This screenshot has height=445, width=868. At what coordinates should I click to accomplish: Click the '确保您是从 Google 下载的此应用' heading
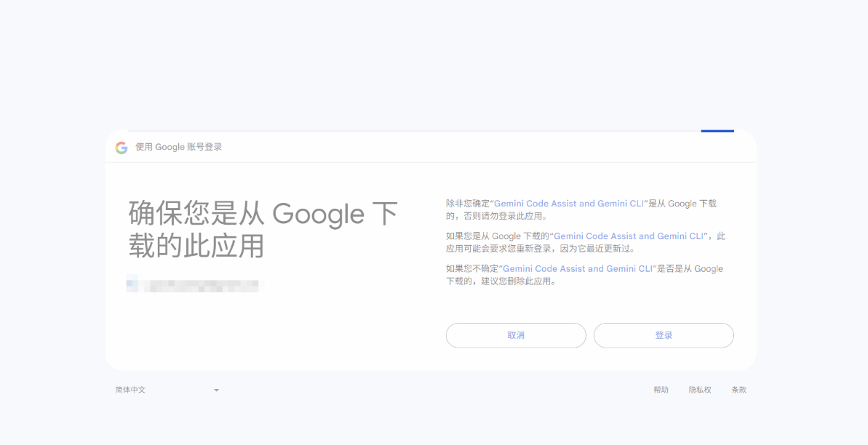(x=263, y=230)
